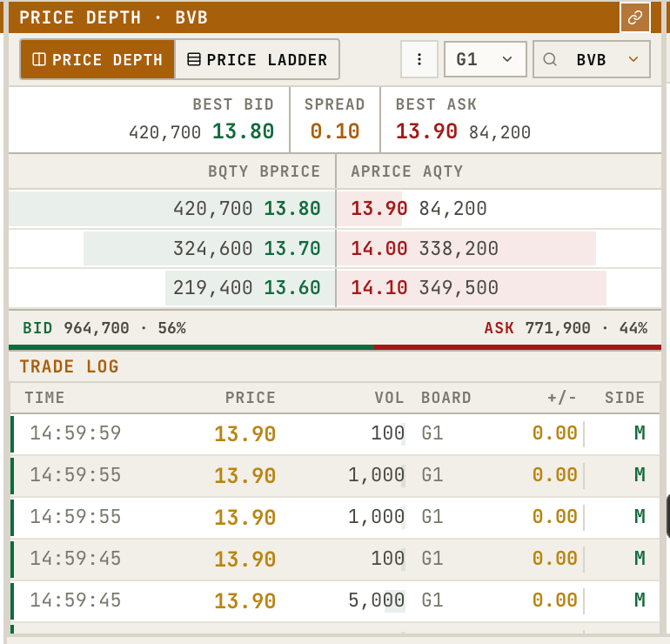Click the green portion of bid/ask ratio bar

click(191, 347)
